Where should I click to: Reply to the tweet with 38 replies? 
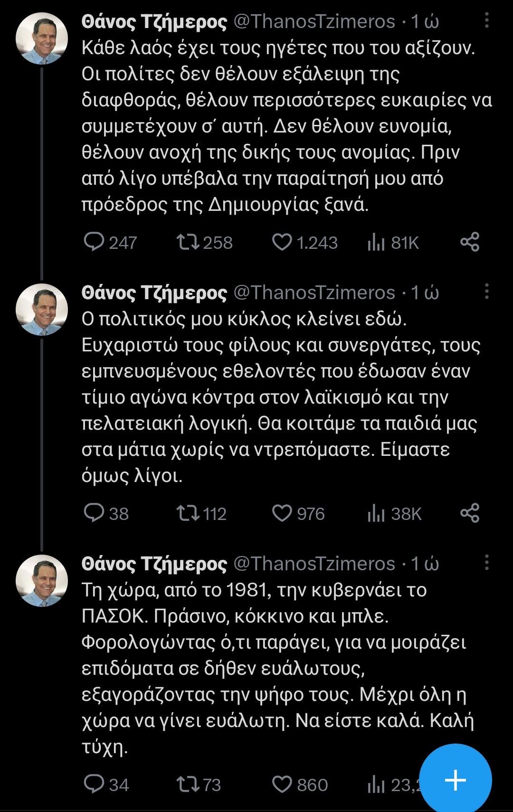(x=94, y=513)
